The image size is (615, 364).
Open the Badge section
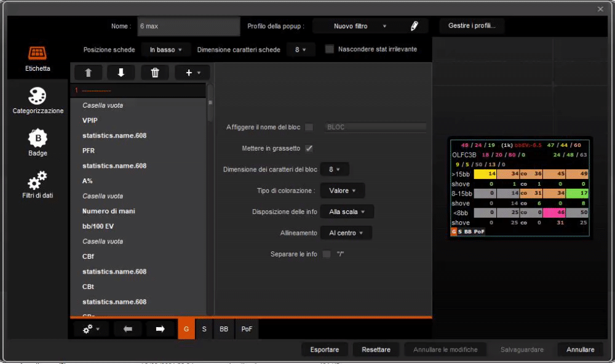pyautogui.click(x=38, y=143)
